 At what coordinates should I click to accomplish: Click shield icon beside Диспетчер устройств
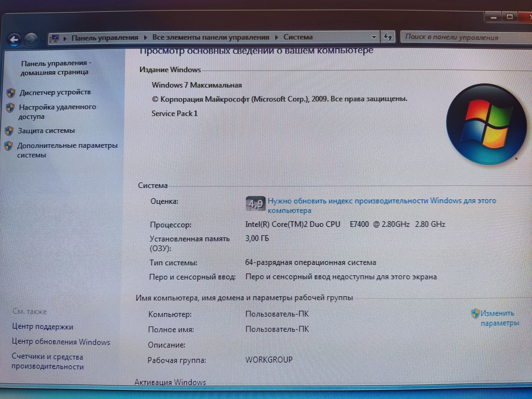click(x=11, y=93)
